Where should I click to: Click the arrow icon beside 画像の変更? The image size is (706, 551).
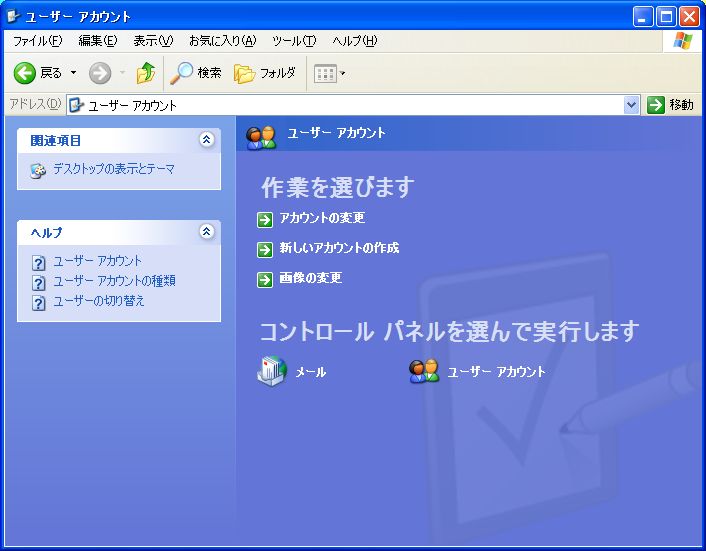pyautogui.click(x=265, y=280)
